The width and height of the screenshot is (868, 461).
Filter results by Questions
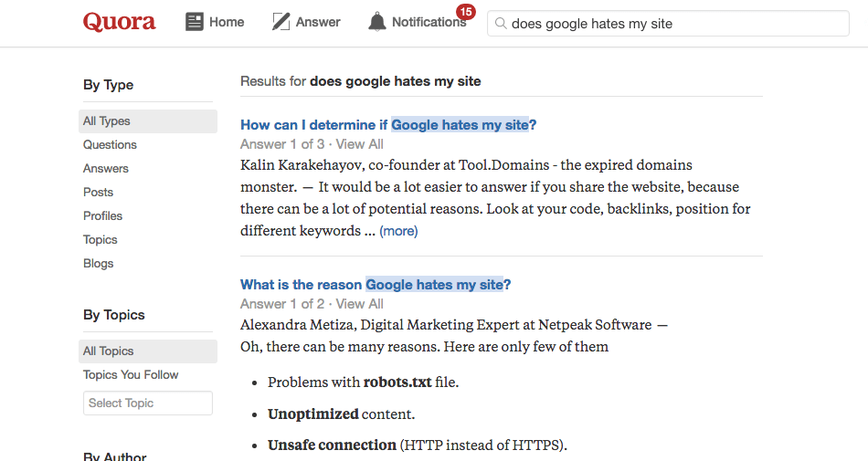pyautogui.click(x=110, y=145)
